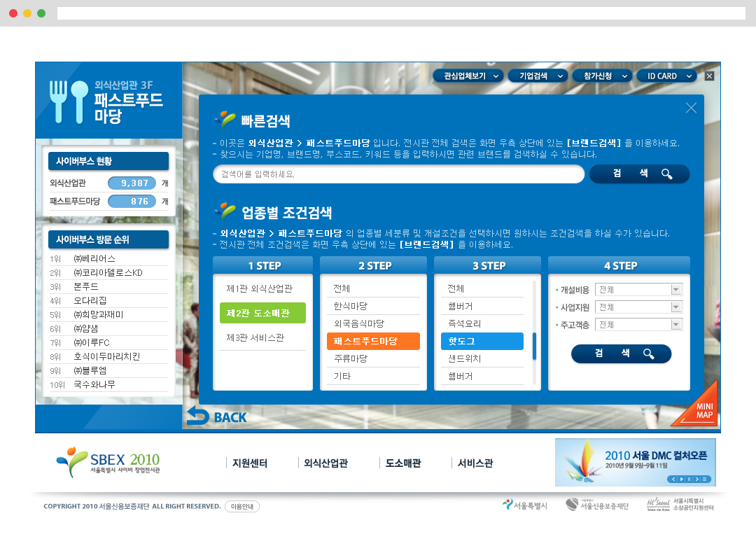Go BACK using the arrow button
The width and height of the screenshot is (756, 553).
pyautogui.click(x=216, y=416)
